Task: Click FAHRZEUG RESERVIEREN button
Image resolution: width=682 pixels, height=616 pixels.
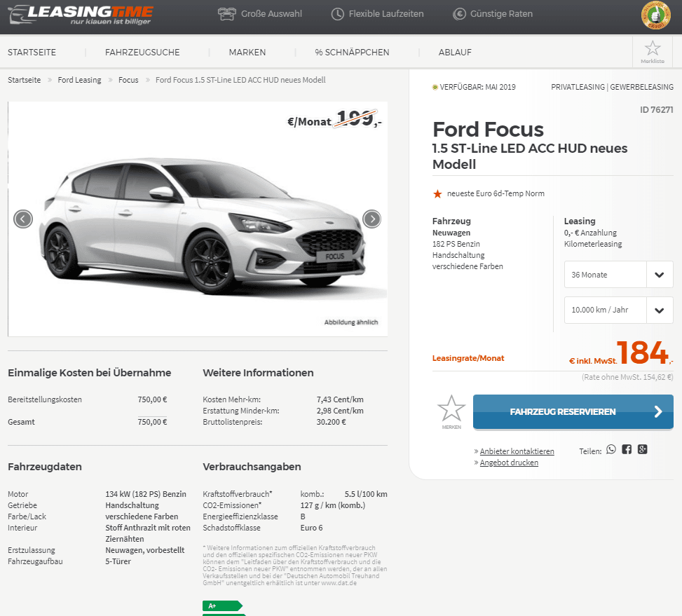Action: [573, 411]
